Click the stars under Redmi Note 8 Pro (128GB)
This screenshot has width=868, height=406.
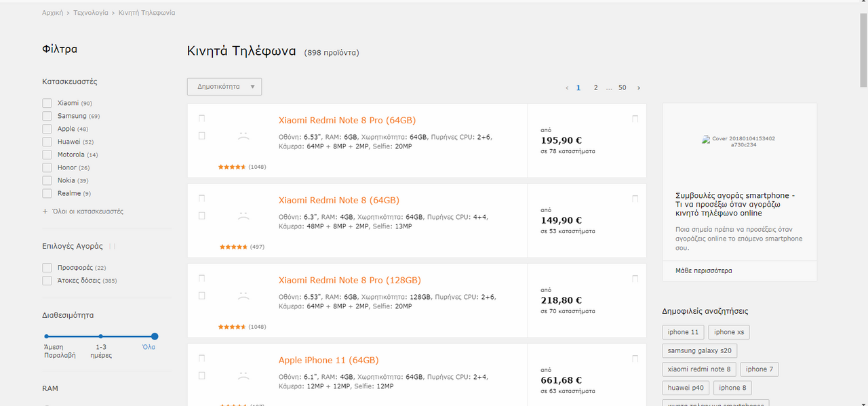tap(232, 327)
